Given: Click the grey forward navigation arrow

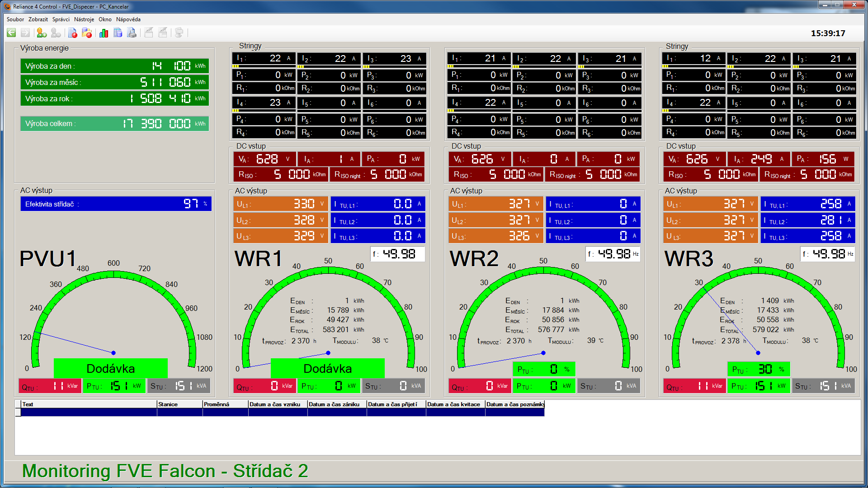Looking at the screenshot, I should (25, 33).
